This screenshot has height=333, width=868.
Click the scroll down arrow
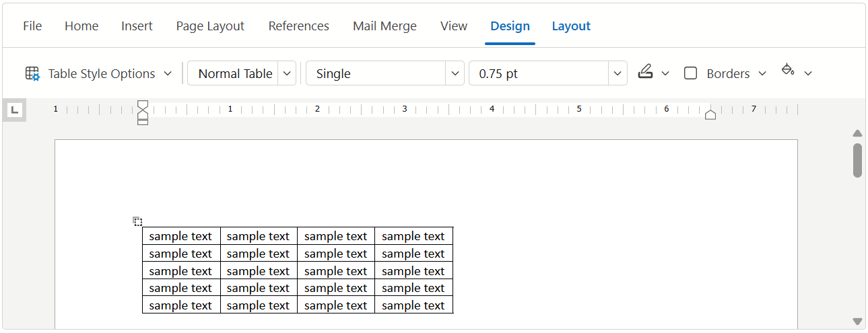857,322
